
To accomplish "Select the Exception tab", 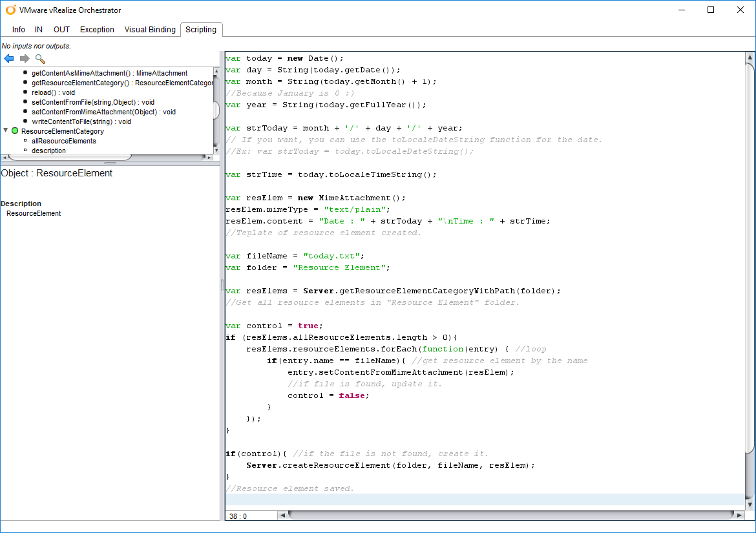I will coord(97,30).
